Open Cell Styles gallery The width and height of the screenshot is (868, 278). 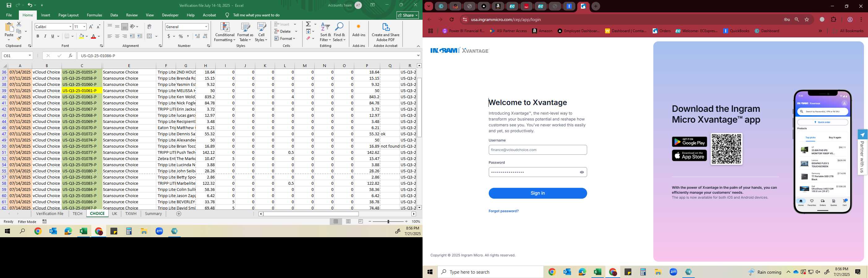(261, 32)
